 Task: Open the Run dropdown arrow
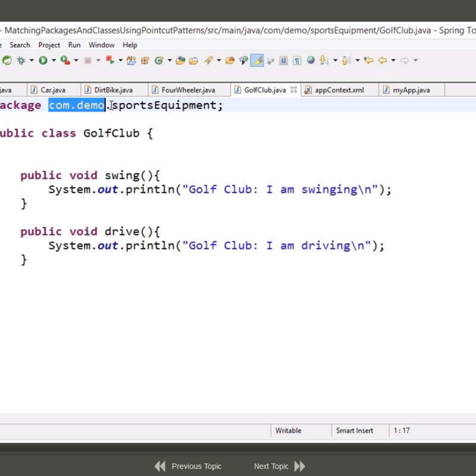point(54,61)
